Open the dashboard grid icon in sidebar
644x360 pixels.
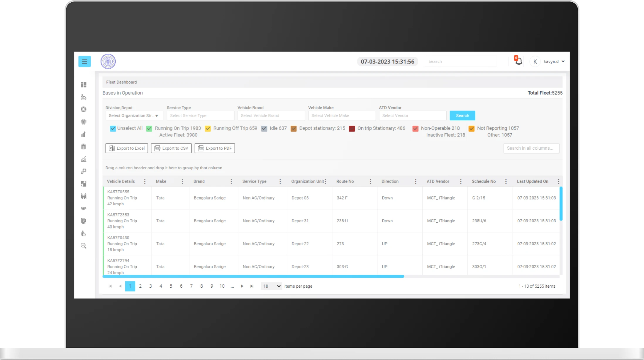point(84,85)
